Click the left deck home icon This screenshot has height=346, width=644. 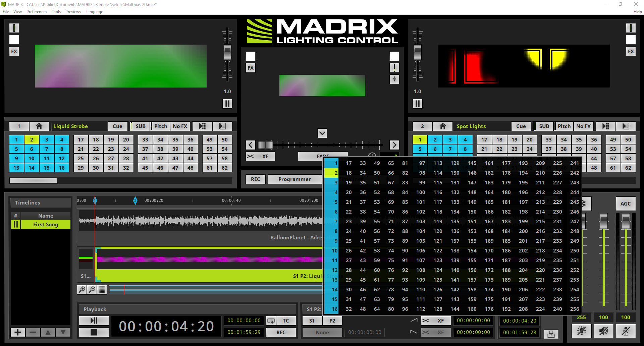[39, 126]
